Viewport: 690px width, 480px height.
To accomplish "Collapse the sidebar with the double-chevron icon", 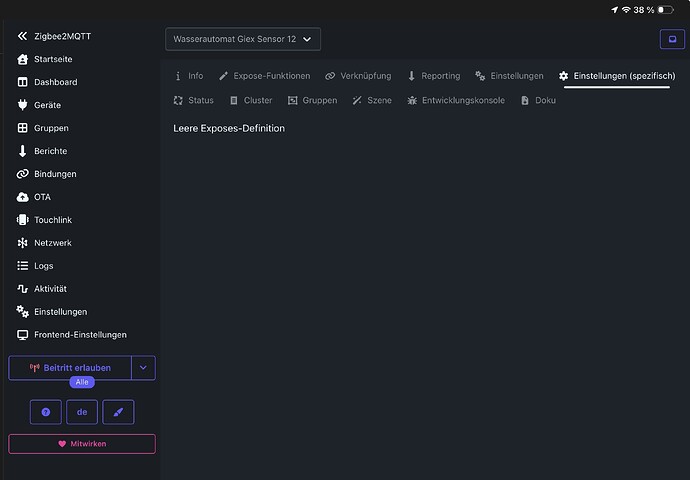I will tap(22, 36).
